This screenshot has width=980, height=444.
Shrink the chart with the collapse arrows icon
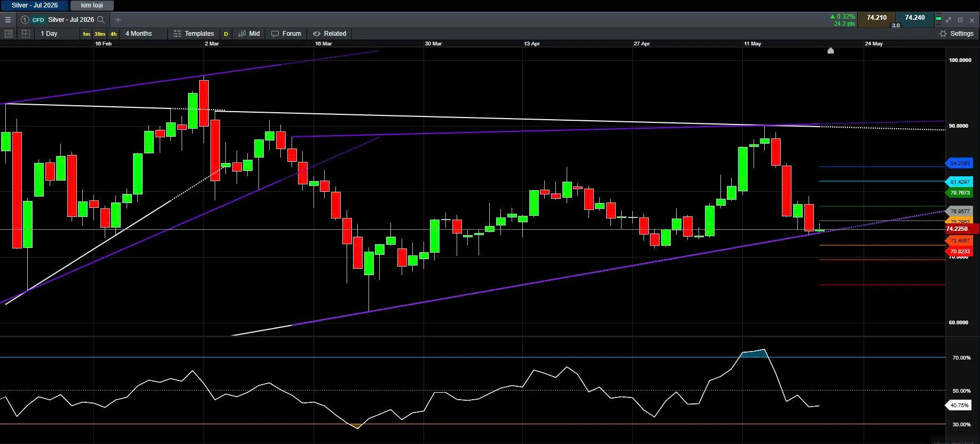click(948, 20)
